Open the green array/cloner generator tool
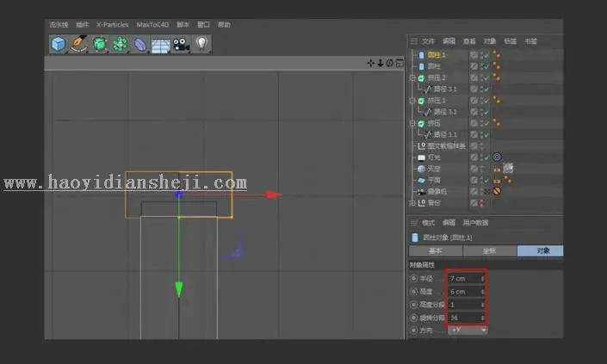 tap(120, 44)
